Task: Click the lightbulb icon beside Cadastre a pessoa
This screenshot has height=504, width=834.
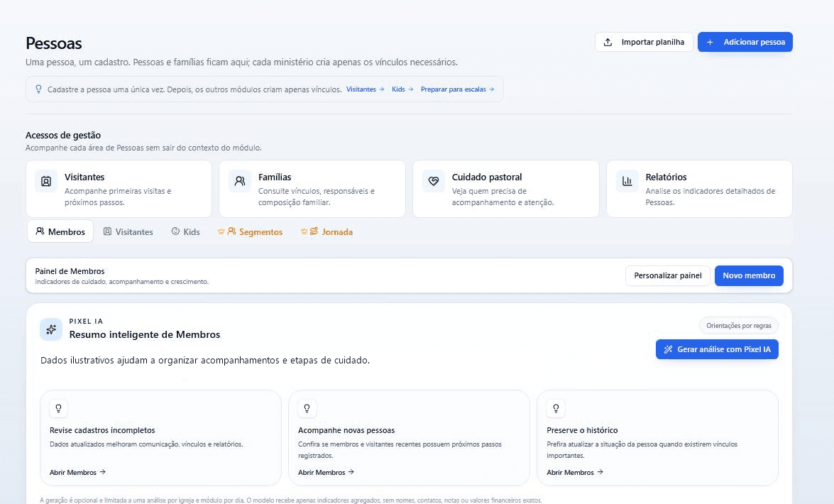Action: [38, 89]
